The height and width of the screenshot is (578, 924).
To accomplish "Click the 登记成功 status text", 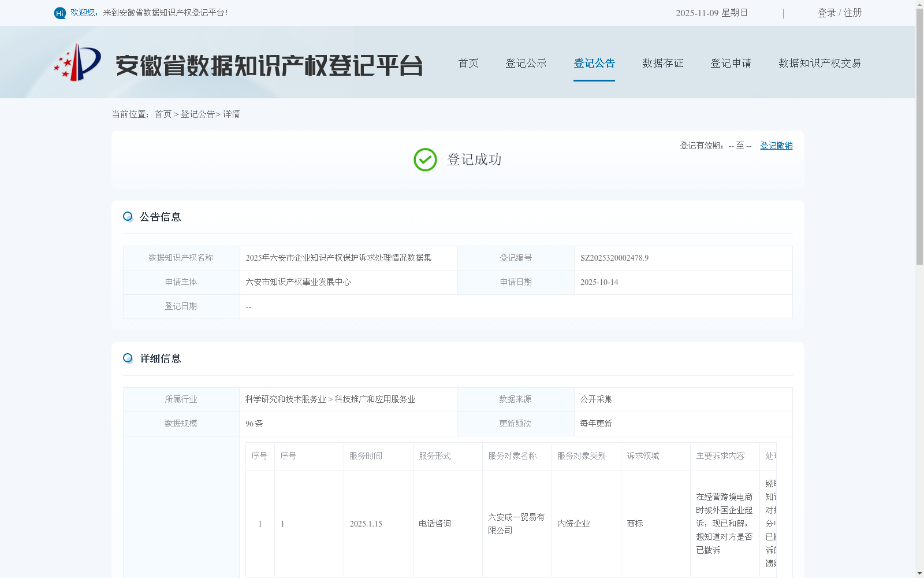I will pos(474,160).
